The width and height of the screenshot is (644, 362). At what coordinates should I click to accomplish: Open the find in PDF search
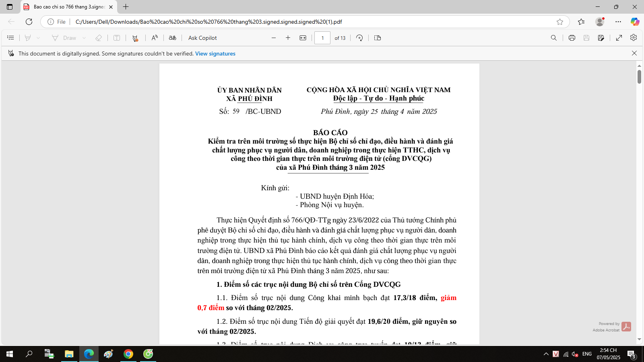(x=554, y=38)
